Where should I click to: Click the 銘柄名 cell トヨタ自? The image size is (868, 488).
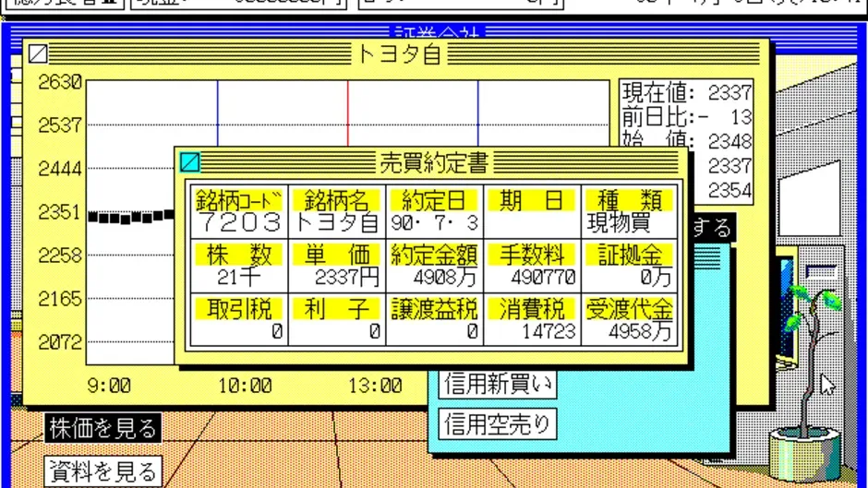click(x=336, y=223)
